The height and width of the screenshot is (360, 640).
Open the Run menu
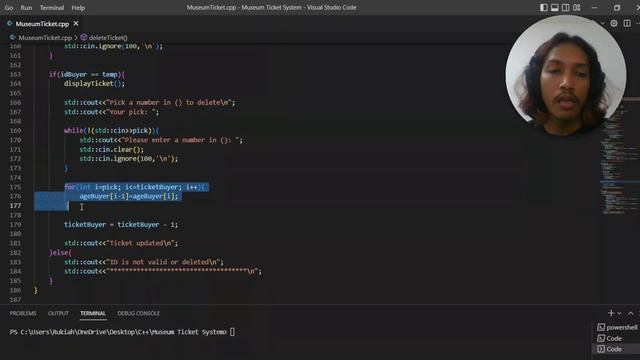point(26,8)
